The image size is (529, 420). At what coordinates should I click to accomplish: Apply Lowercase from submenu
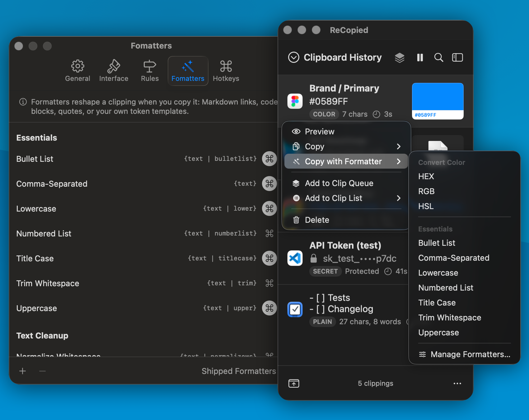coord(464,273)
